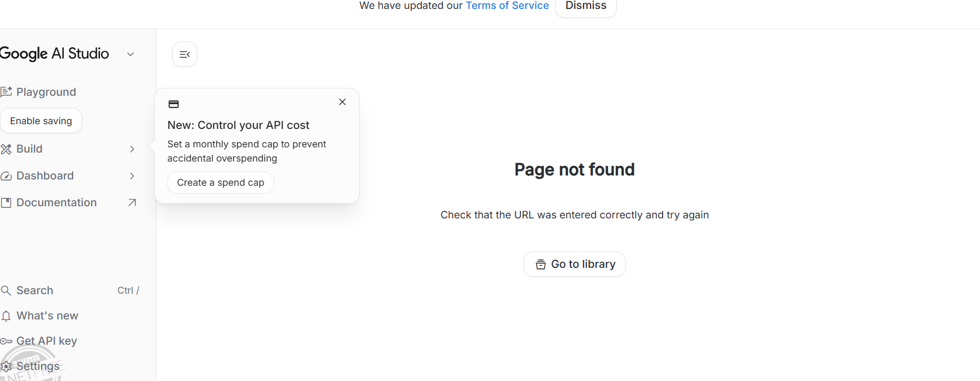Click the credit card icon in popup

click(x=174, y=104)
